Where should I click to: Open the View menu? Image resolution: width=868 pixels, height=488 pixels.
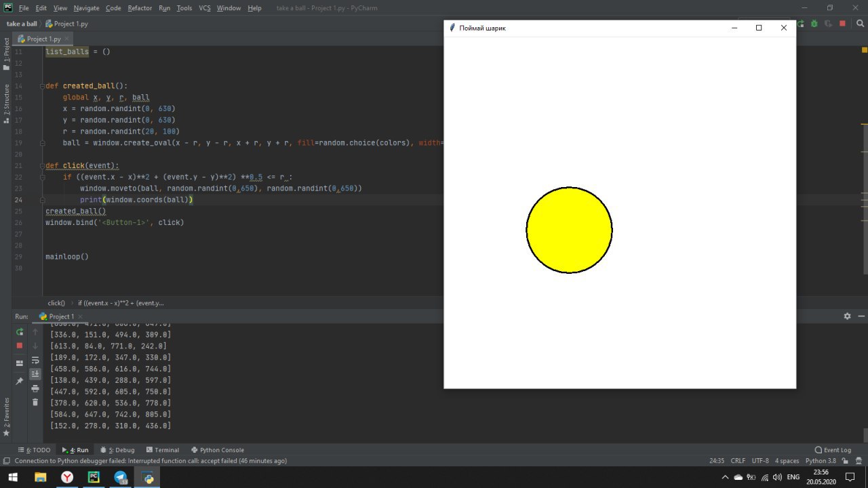[x=60, y=8]
